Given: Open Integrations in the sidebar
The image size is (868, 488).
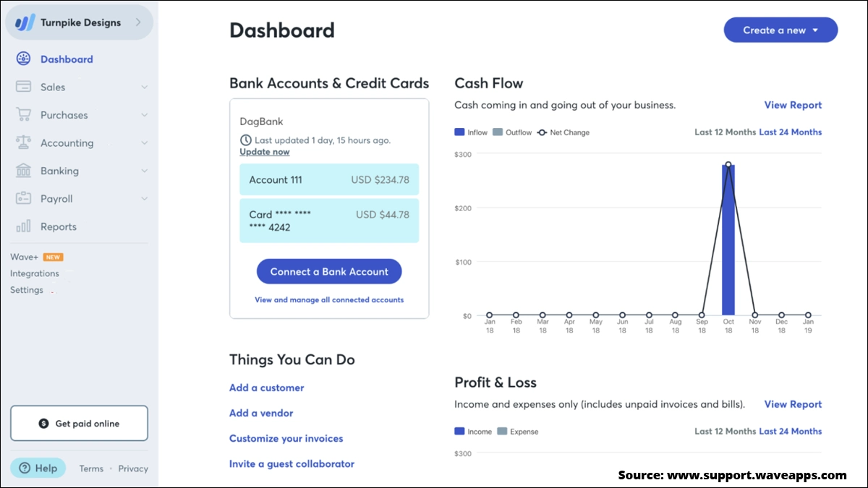Looking at the screenshot, I should 35,273.
